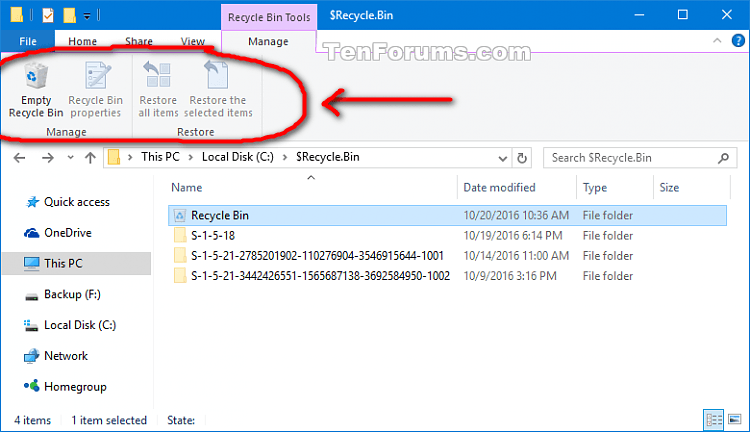Screen dimensions: 750x432
Task: Click the search magnifier icon
Action: 723,158
